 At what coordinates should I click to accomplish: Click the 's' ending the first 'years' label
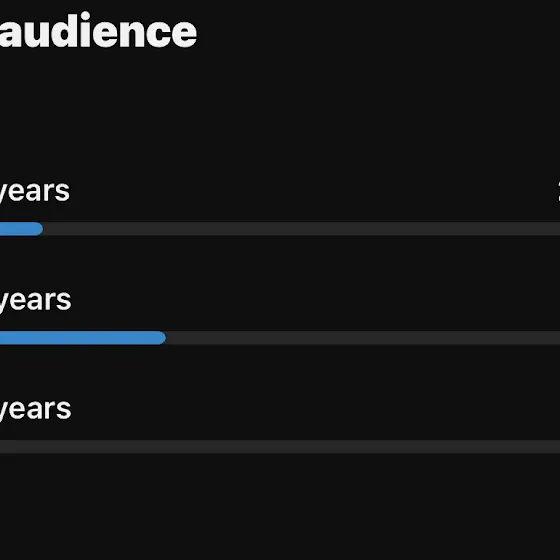[x=63, y=193]
